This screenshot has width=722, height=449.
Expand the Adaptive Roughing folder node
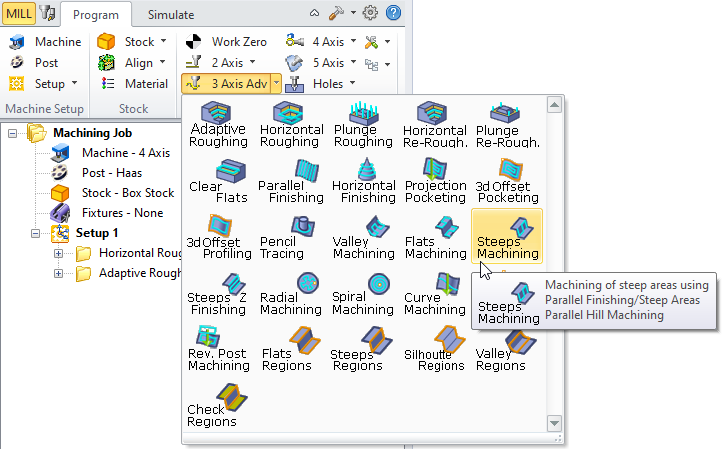pos(58,273)
